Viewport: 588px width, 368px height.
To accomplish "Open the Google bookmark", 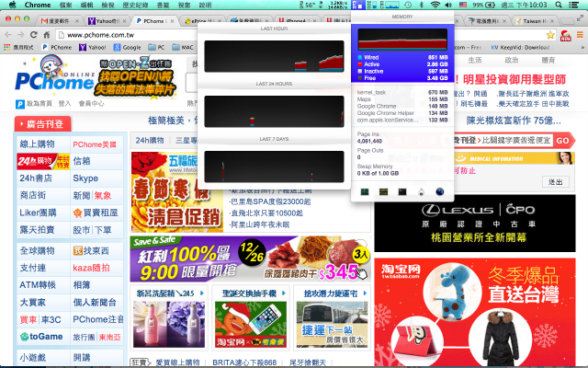I will pos(127,47).
